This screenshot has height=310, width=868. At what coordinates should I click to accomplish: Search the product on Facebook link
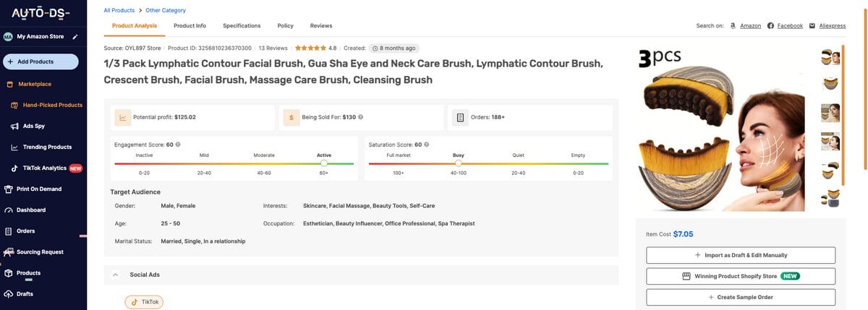790,26
